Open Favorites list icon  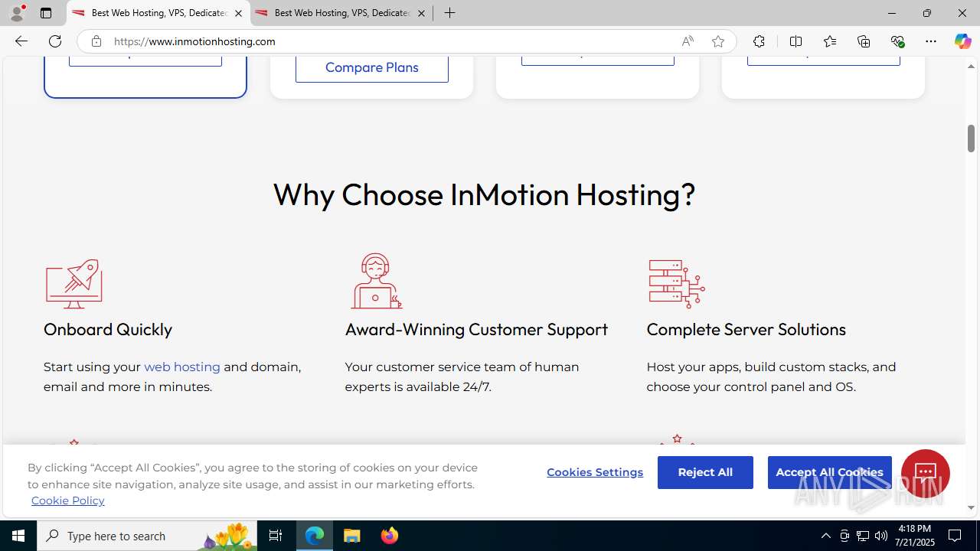click(830, 41)
